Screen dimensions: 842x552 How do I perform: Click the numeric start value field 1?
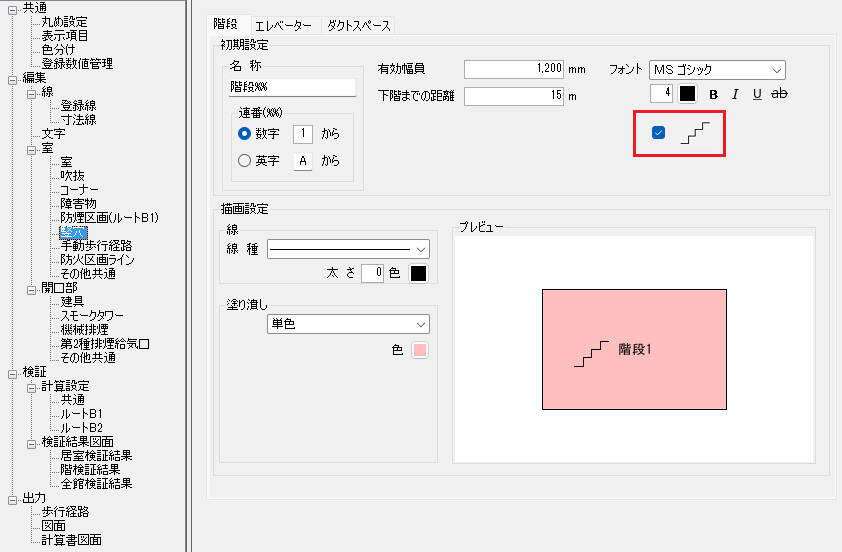[303, 134]
